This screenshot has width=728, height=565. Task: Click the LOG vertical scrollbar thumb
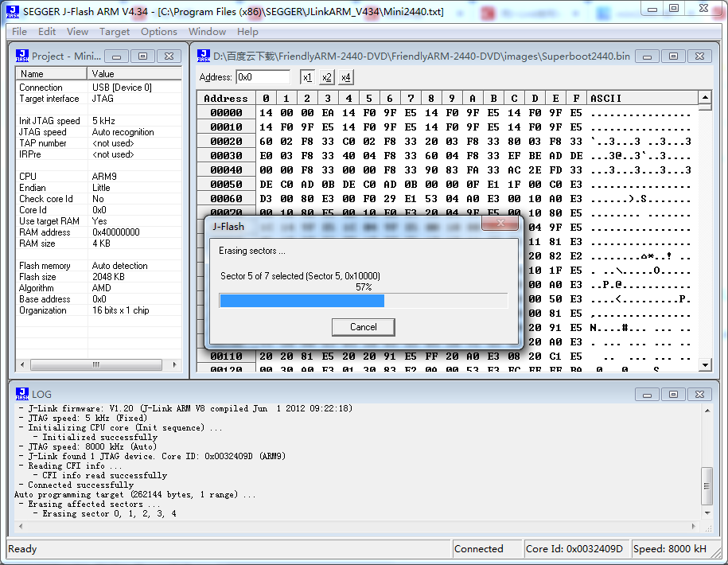click(707, 486)
